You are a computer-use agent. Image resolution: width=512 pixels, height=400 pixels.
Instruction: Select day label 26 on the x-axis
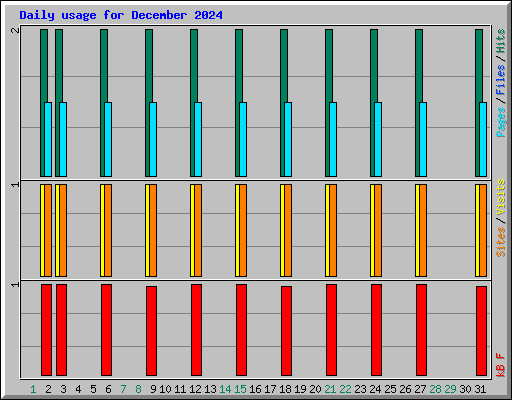click(x=405, y=389)
